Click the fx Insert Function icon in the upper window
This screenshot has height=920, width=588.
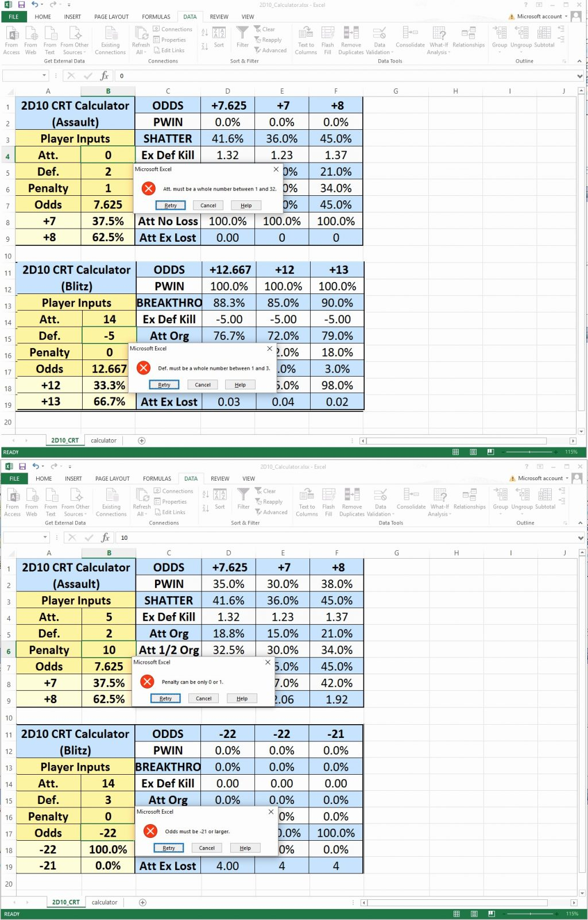coord(105,76)
